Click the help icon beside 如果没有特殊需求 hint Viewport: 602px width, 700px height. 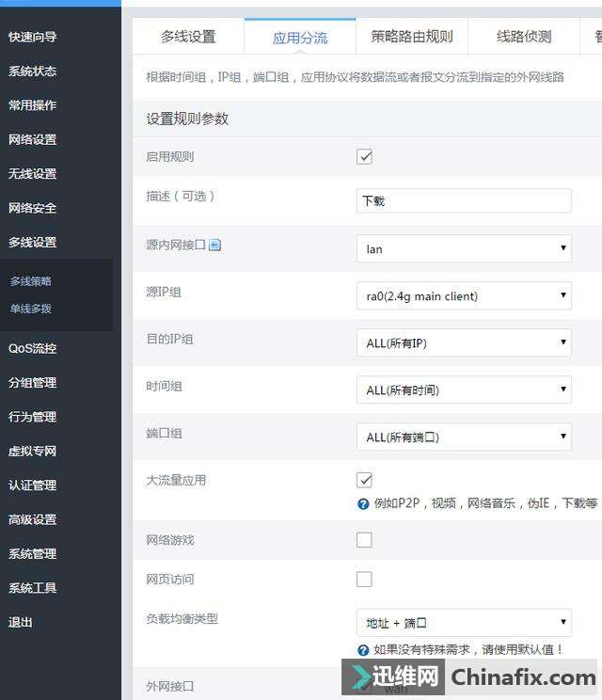point(363,650)
